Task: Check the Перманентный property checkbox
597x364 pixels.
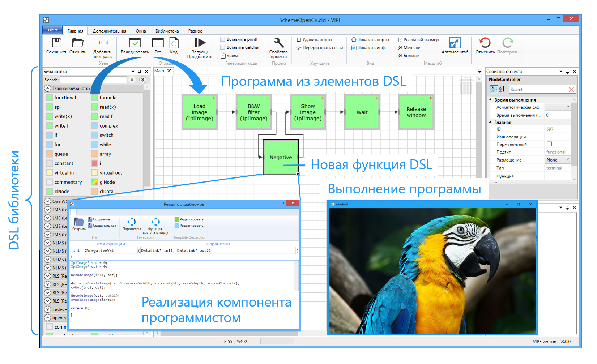Action: (x=549, y=144)
